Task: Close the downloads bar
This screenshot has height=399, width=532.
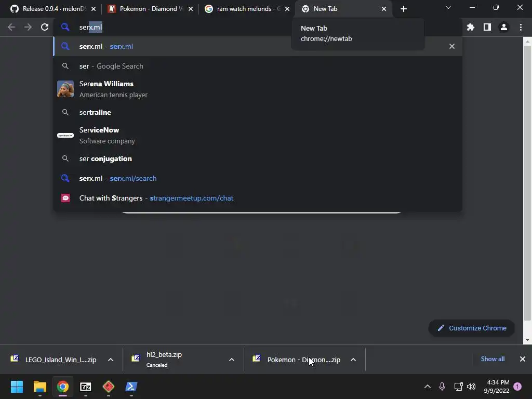Action: (x=523, y=359)
